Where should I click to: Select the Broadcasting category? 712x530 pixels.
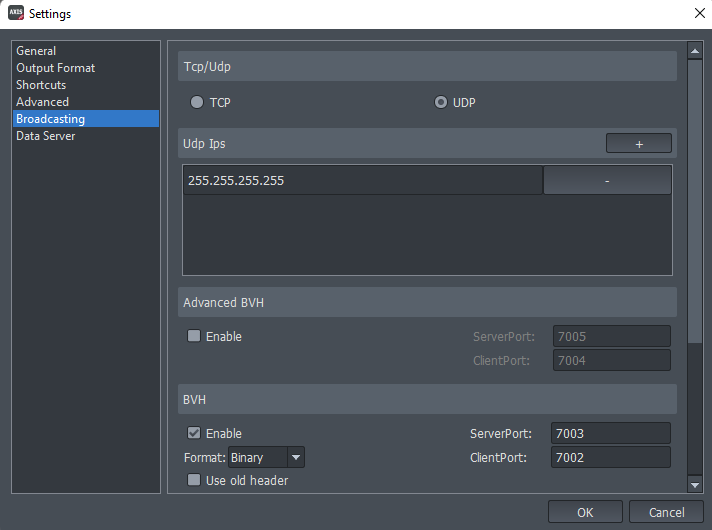[x=86, y=119]
